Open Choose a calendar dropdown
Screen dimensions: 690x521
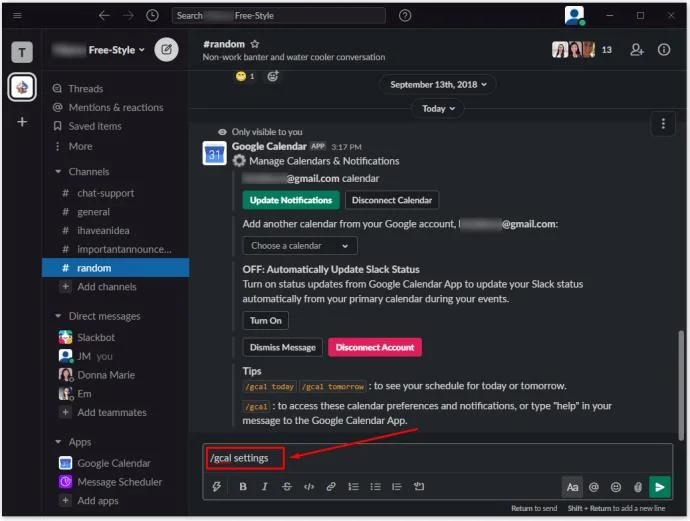click(x=300, y=246)
